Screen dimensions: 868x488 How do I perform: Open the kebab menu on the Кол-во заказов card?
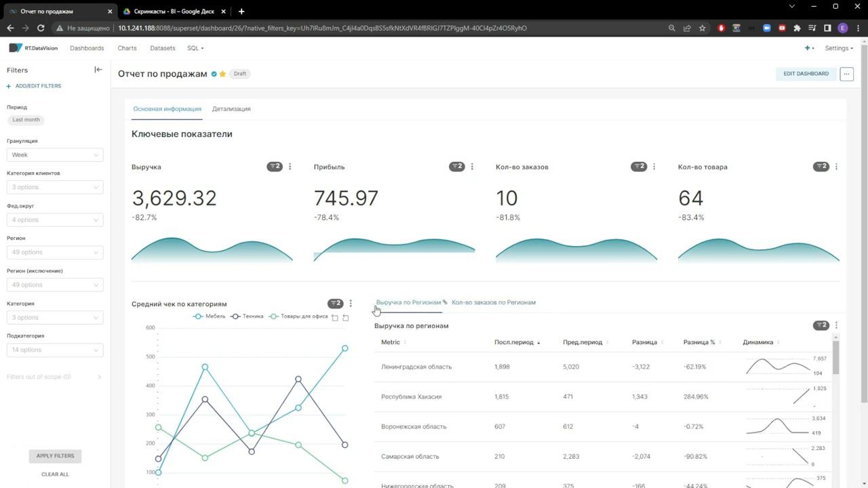point(654,167)
